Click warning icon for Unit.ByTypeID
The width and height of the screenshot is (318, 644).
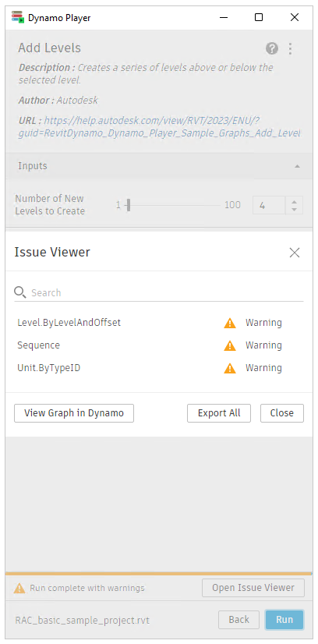click(x=230, y=369)
